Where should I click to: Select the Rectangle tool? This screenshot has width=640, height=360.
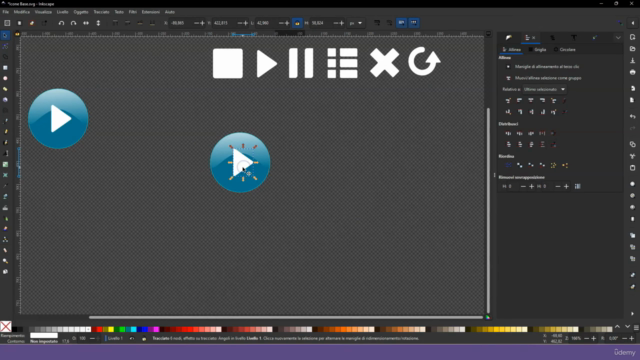tap(5, 68)
